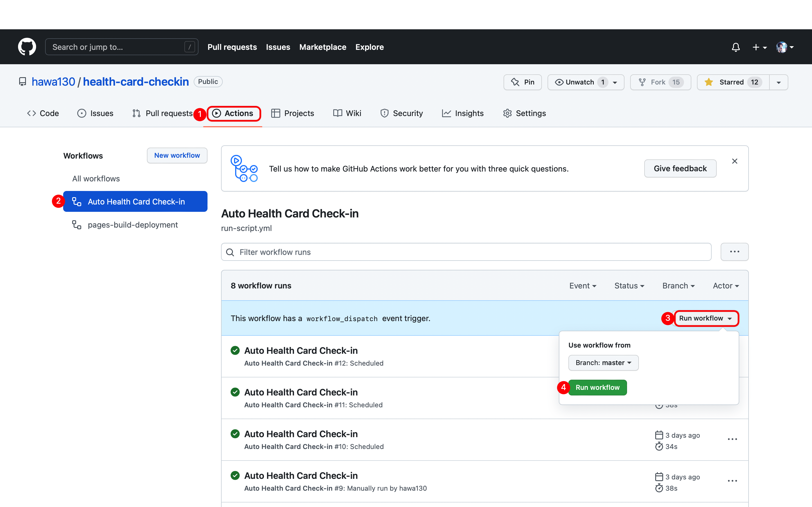Click the GitHub Octocat logo icon
Screen dimensions: 812x507
27,47
